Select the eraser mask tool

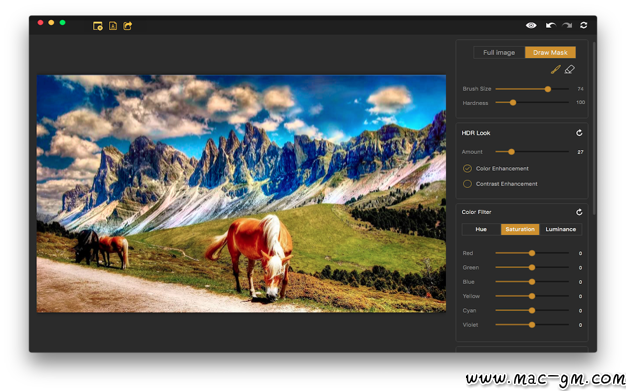pos(570,69)
